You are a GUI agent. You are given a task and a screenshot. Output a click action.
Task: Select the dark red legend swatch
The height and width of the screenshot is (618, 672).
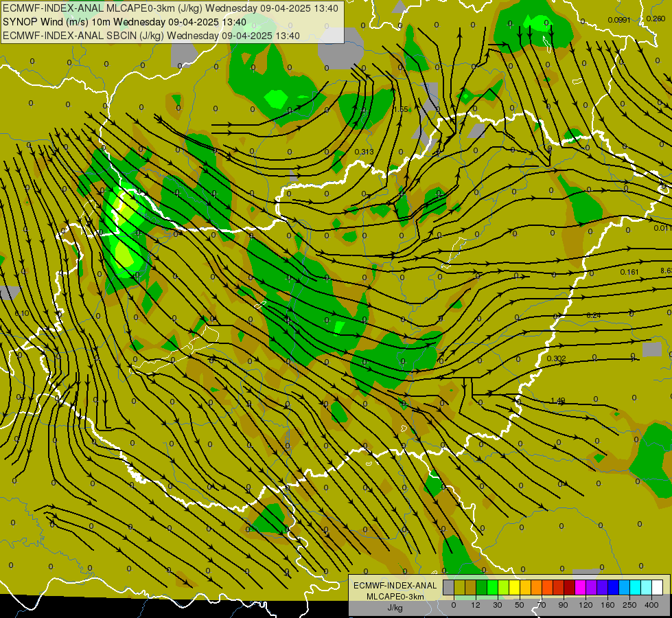coord(570,587)
